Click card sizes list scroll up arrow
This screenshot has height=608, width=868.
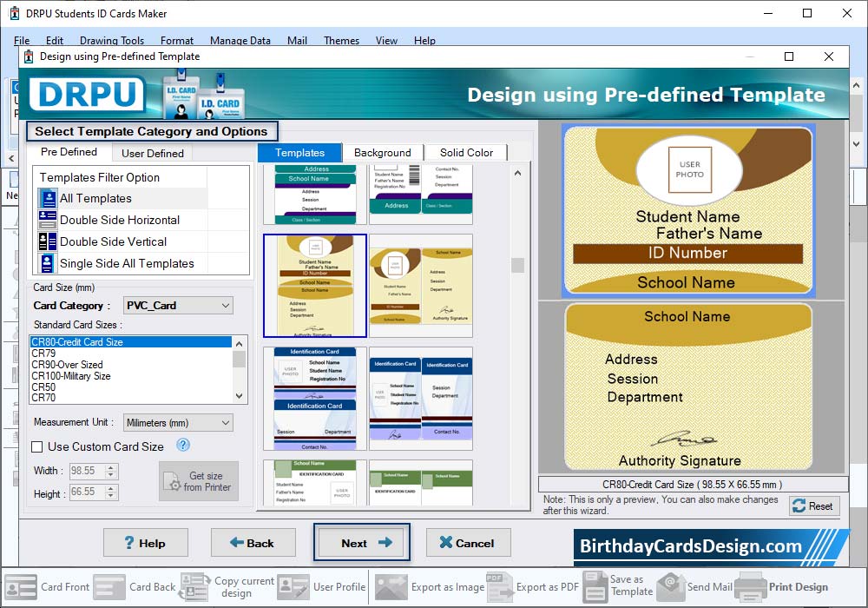coord(240,344)
